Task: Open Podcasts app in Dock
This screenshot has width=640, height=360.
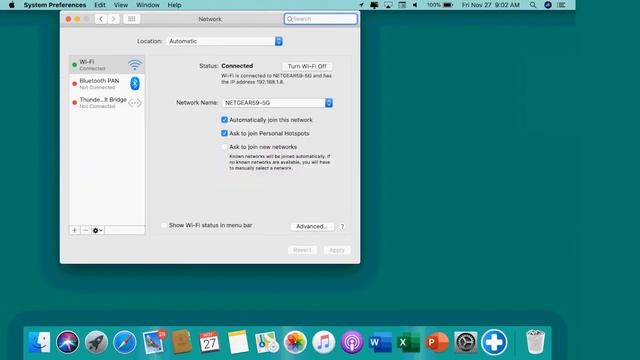Action: click(352, 342)
